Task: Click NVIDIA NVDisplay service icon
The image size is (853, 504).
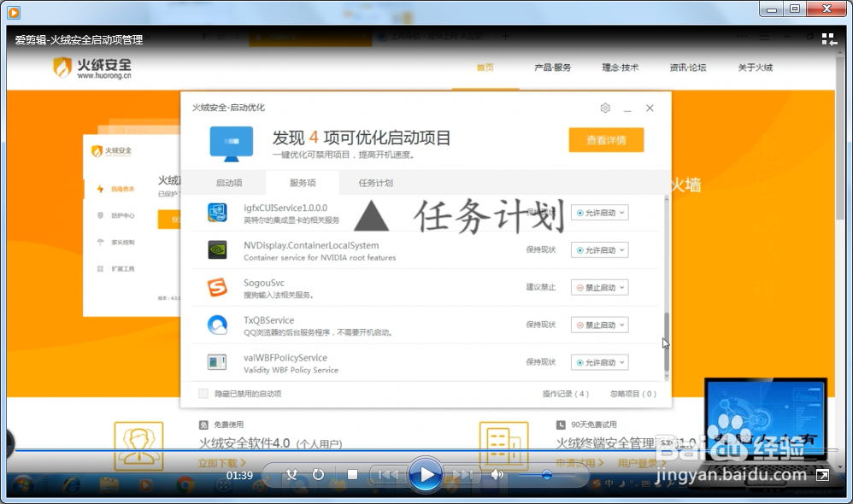Action: point(217,249)
